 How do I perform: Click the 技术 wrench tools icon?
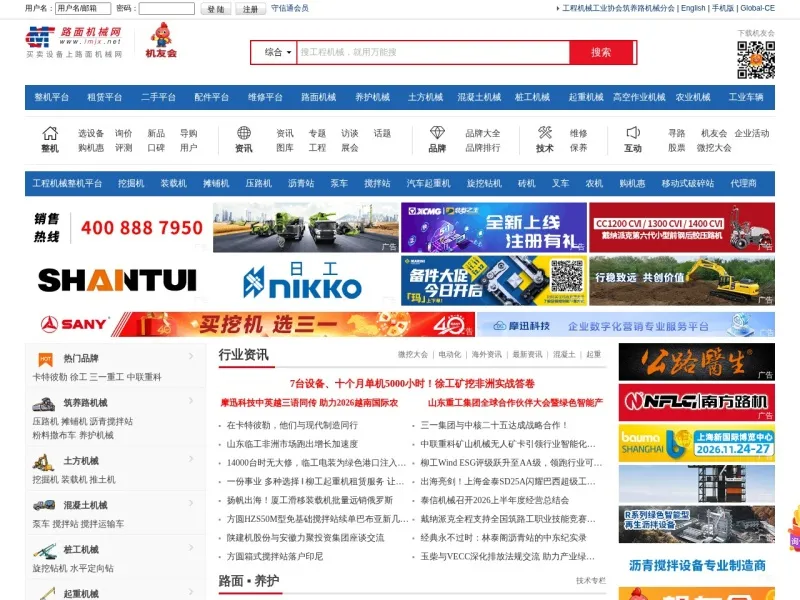(x=545, y=133)
